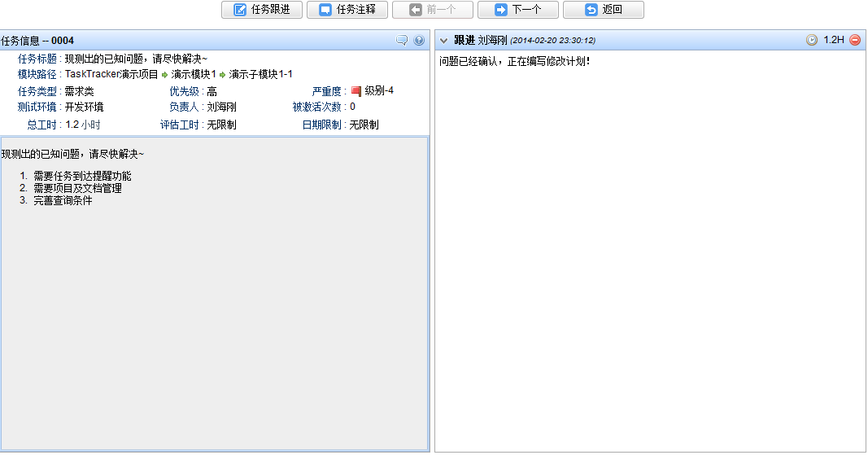The height and width of the screenshot is (455, 868).
Task: Go to previous task 前一个
Action: coord(432,10)
